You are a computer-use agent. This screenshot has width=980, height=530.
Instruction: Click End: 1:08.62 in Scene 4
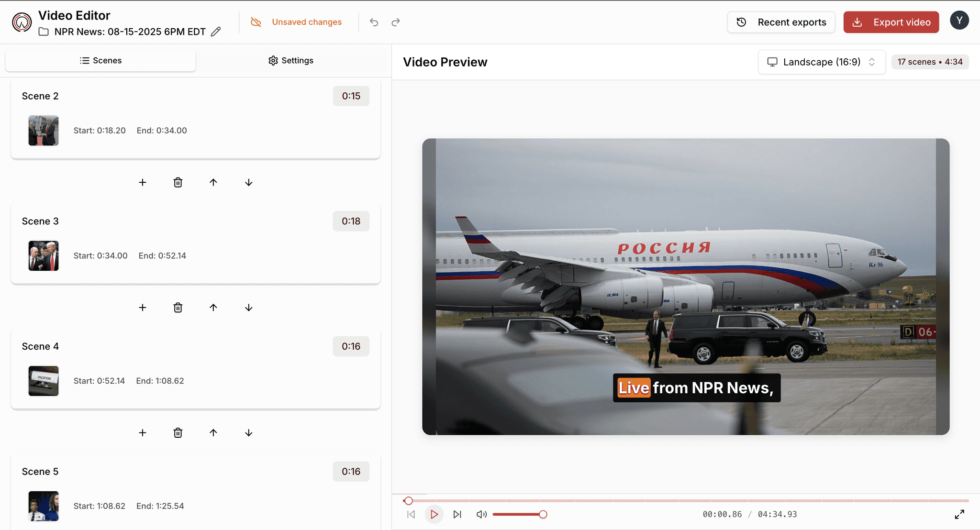click(160, 381)
